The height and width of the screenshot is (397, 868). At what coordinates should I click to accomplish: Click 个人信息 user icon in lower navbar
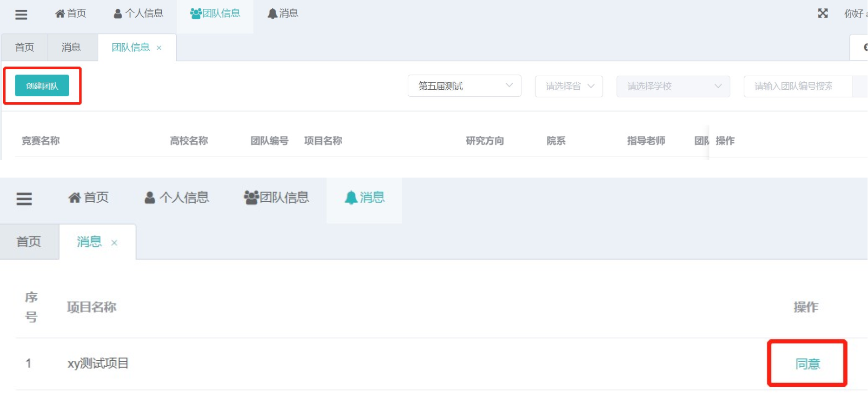(x=177, y=198)
